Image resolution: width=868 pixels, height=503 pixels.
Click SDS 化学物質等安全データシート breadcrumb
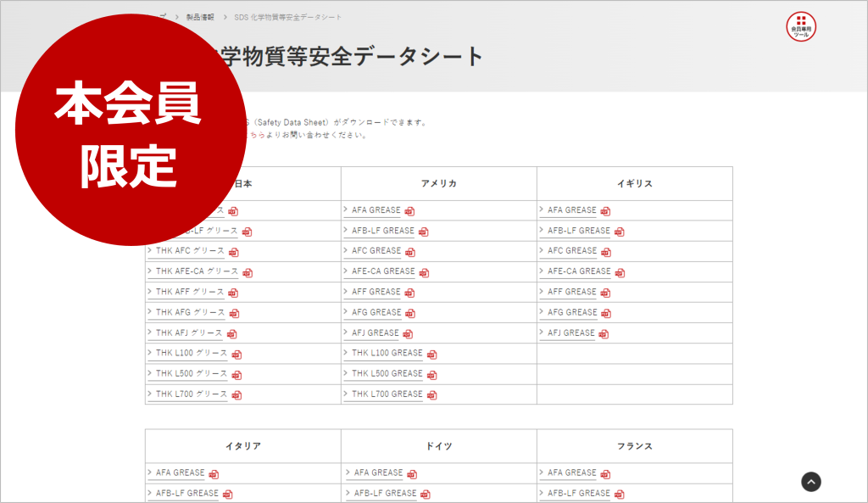[288, 17]
